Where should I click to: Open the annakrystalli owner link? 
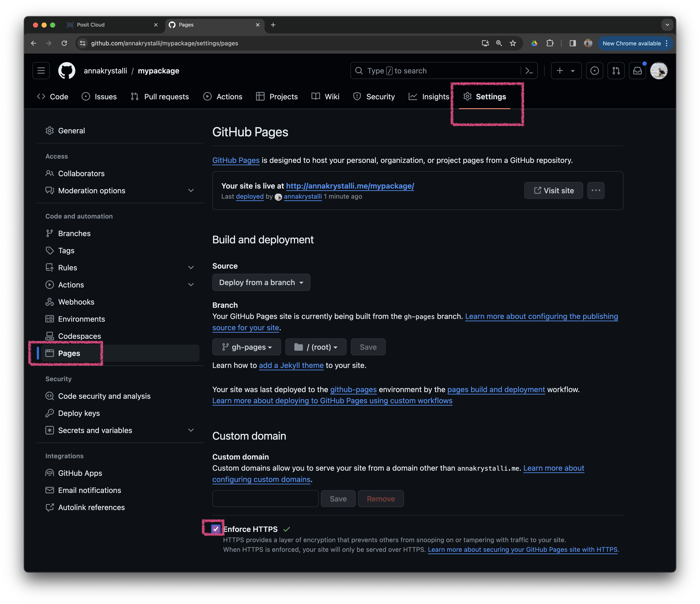105,71
